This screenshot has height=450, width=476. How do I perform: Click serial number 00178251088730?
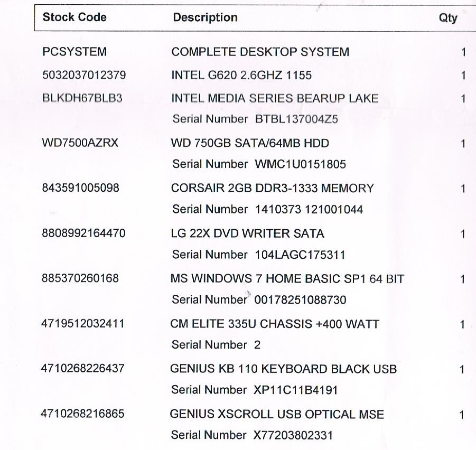click(x=300, y=300)
